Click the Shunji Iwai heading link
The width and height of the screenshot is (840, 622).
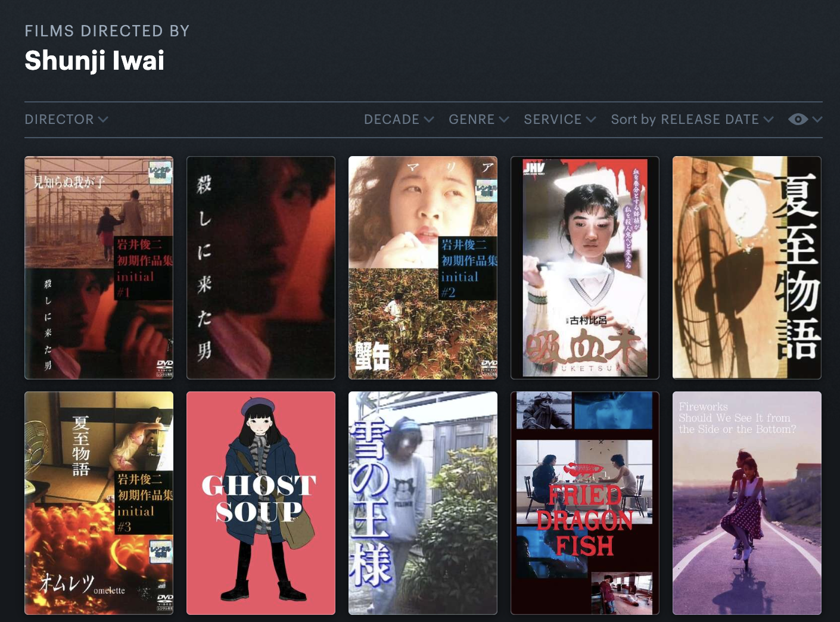click(94, 61)
